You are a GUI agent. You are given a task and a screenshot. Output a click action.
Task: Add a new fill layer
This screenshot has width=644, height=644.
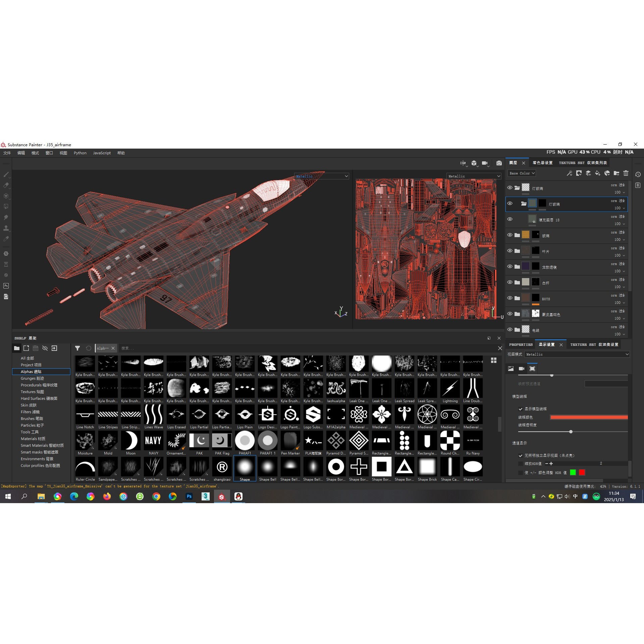coord(597,173)
